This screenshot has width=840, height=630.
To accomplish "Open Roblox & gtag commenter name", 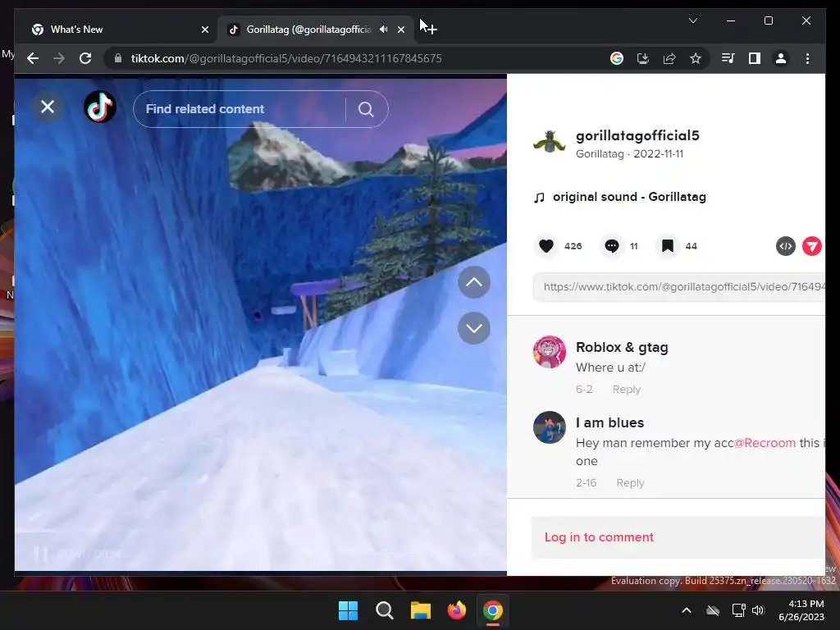I will pyautogui.click(x=622, y=347).
